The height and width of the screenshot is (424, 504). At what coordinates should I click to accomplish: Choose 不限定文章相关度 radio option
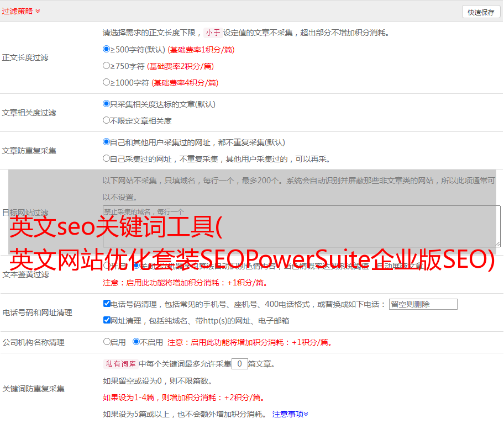click(106, 120)
